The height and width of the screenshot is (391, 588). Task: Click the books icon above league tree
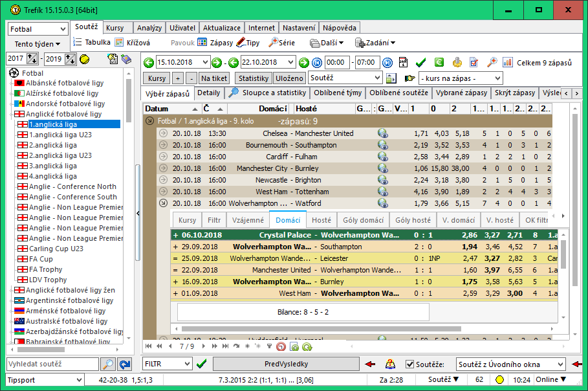click(126, 60)
